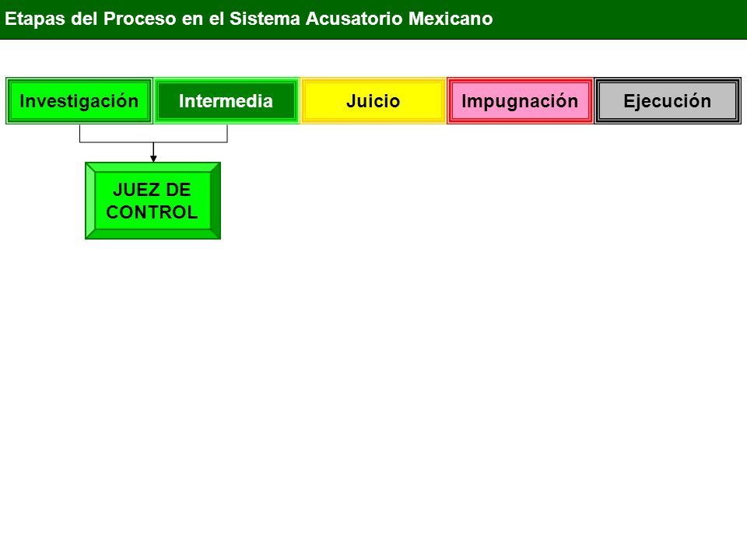Viewport: 747px width, 560px height.
Task: Select the Intermedia stage box
Action: 226,101
